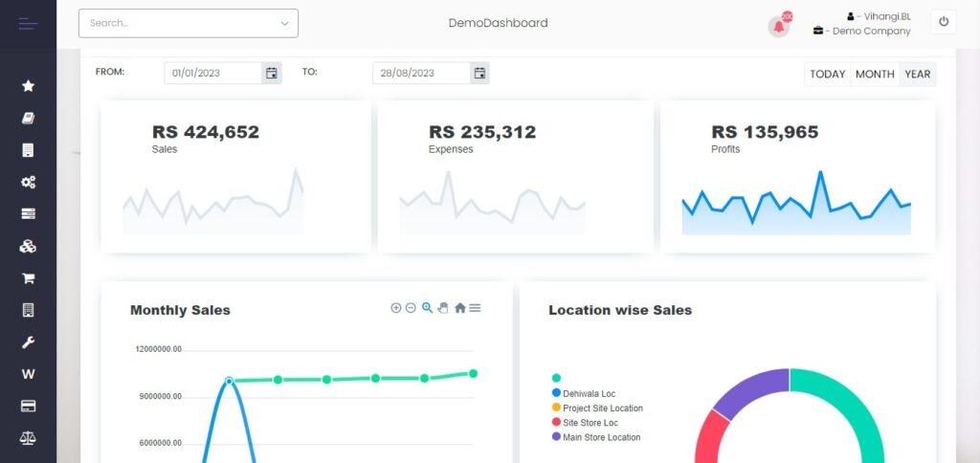Viewport: 980px width, 463px height.
Task: Toggle Main Store Location legend entry
Action: pos(601,437)
